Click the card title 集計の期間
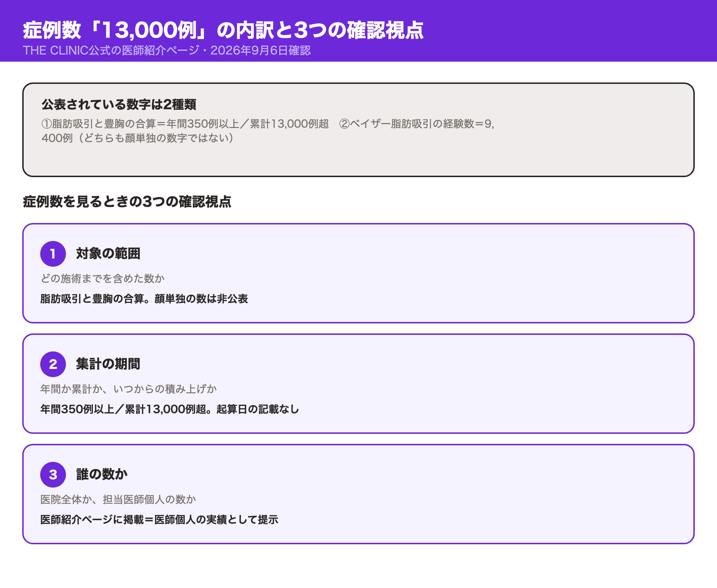The image size is (717, 588). [x=108, y=364]
